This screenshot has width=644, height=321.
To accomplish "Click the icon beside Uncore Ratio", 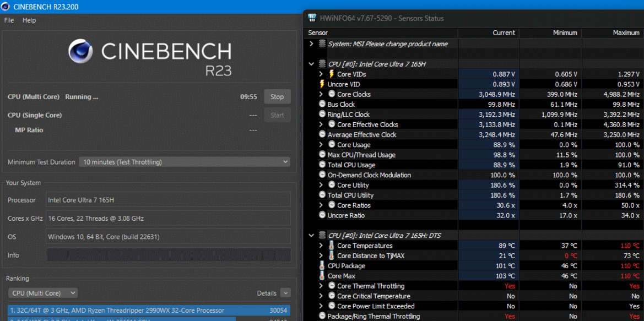I will (322, 215).
